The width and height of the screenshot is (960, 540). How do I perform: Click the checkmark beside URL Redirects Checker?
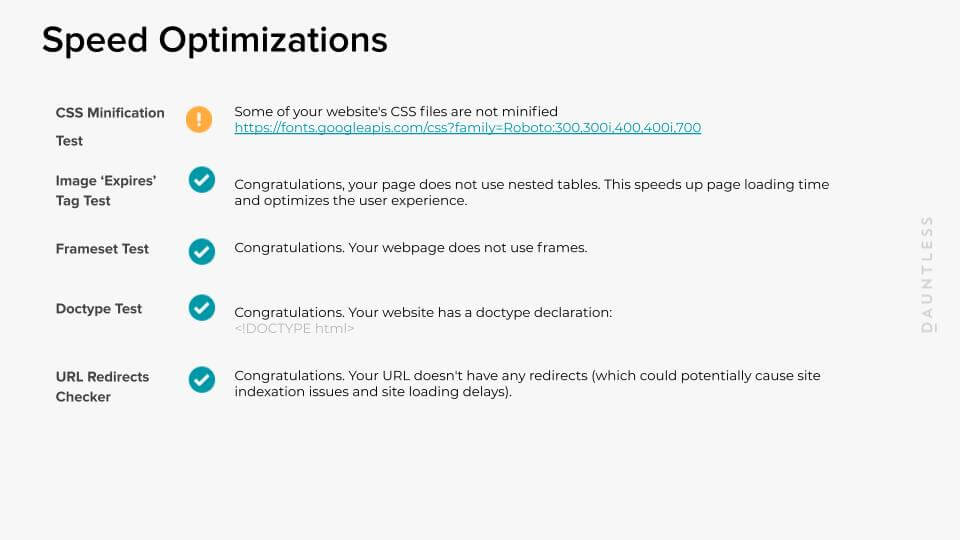point(202,380)
